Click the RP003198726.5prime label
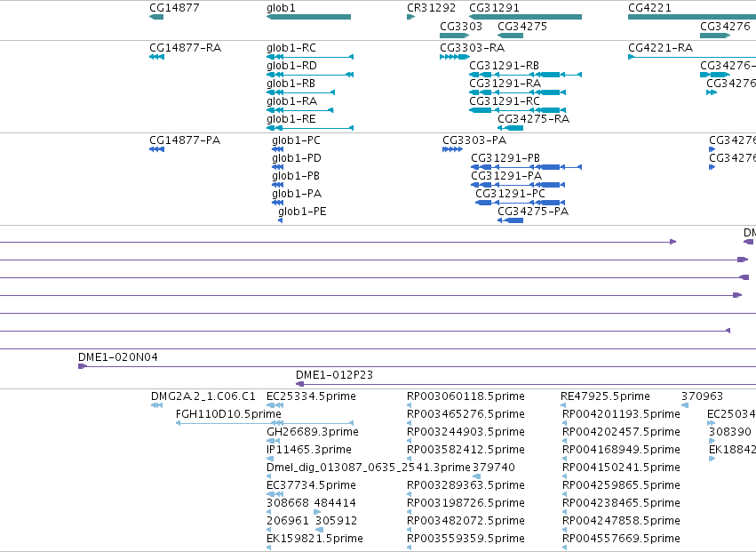756x552 pixels. click(x=466, y=503)
